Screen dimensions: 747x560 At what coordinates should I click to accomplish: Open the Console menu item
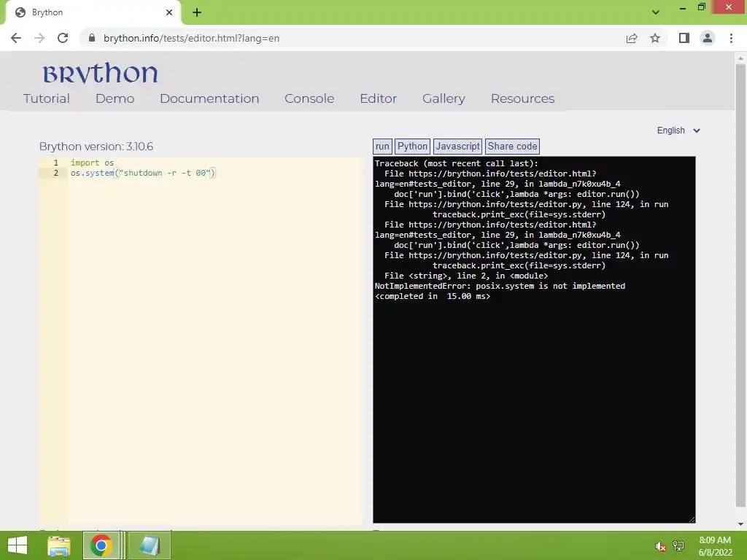coord(309,98)
